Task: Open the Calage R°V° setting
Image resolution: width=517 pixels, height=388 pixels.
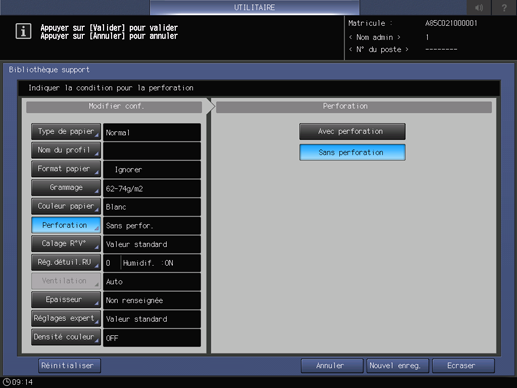Action: click(66, 244)
